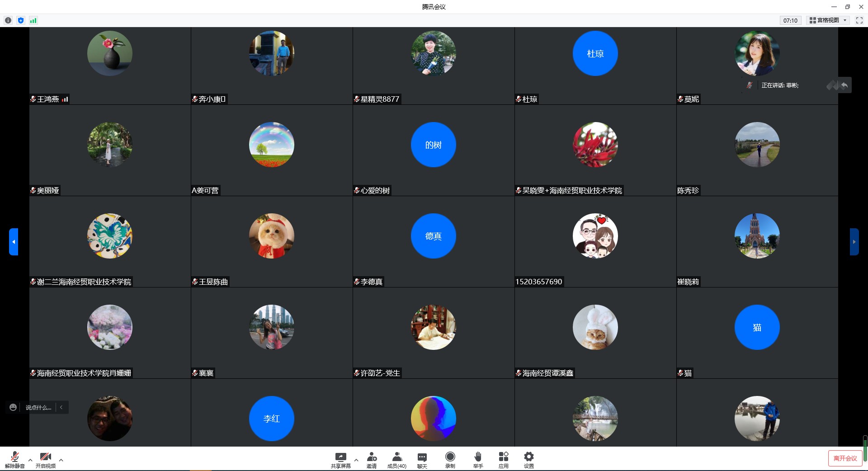Click the volume level bar at bottom-right
Viewport: 868px width, 471px height.
(x=865, y=448)
